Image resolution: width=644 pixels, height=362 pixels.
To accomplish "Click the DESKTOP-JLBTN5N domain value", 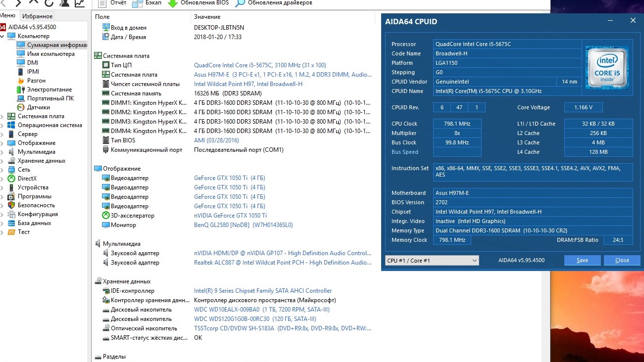I will coord(219,28).
